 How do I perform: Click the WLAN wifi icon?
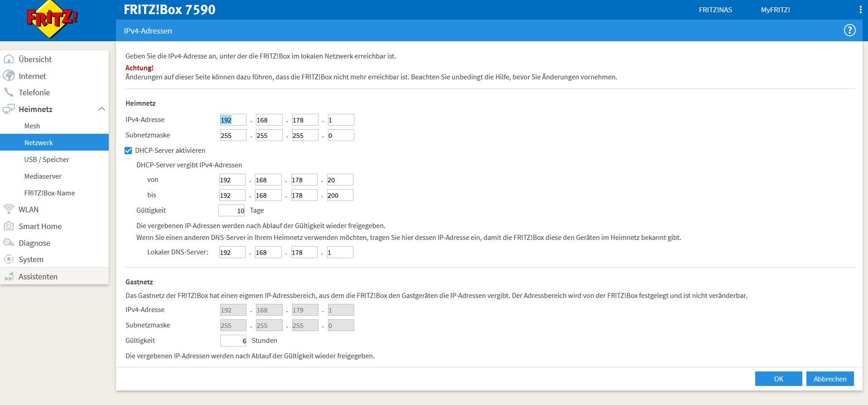9,209
